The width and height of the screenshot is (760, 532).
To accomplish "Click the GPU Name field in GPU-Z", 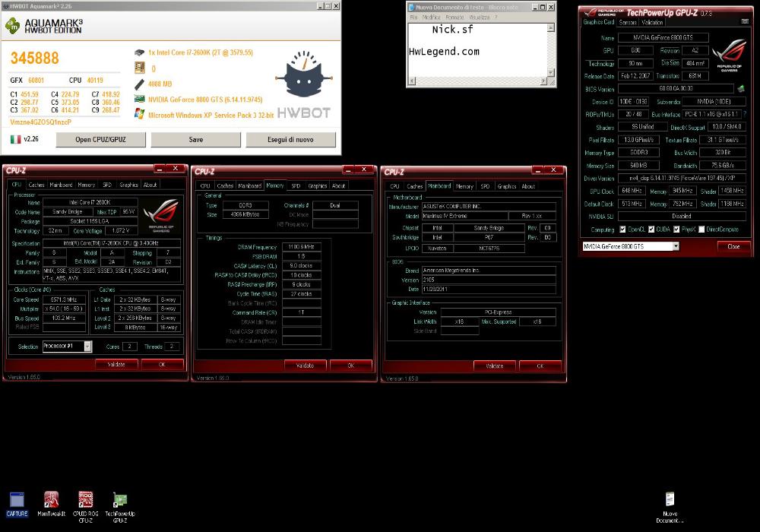I will (x=663, y=37).
